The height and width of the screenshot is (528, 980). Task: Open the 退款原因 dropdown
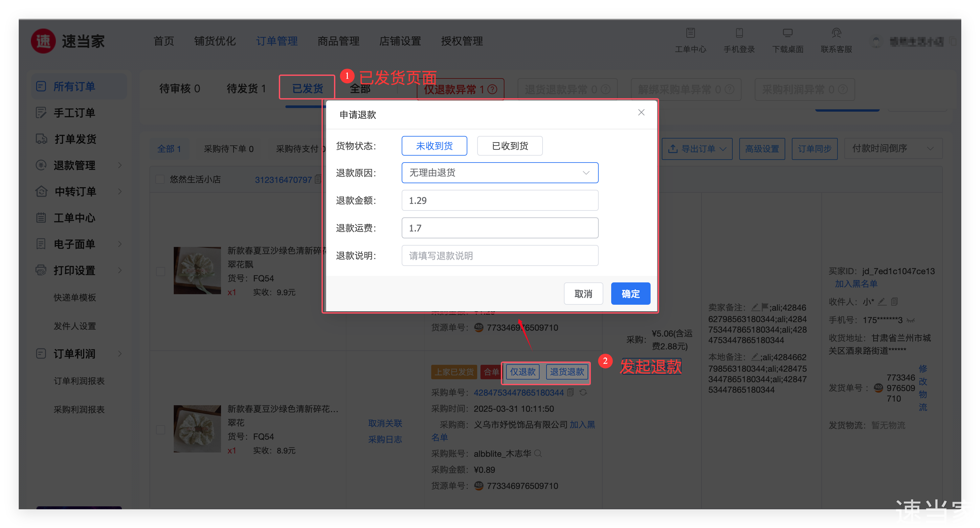coord(500,173)
